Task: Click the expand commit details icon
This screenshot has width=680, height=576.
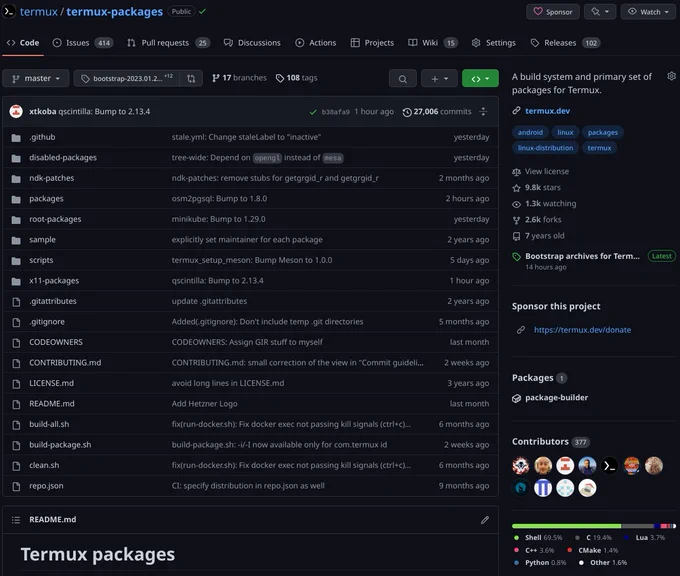Action: pyautogui.click(x=483, y=112)
